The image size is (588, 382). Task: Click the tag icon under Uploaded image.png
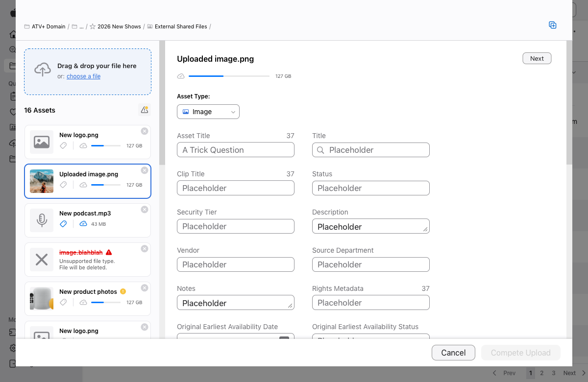63,185
